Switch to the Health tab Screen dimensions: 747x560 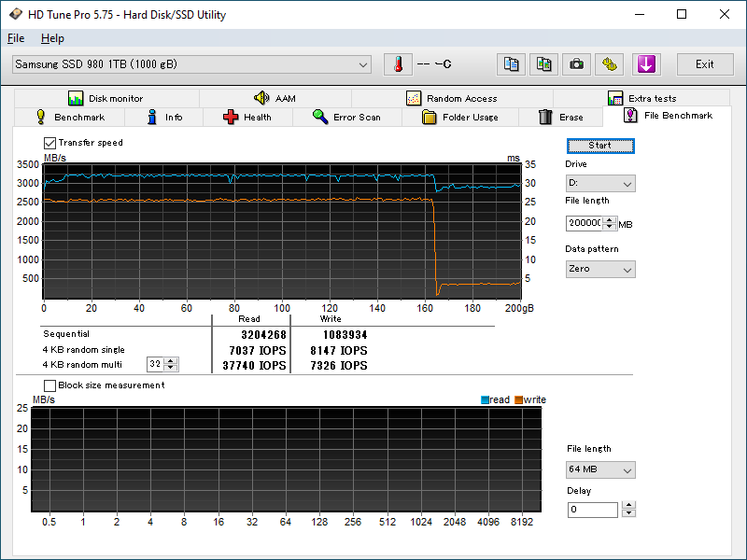pos(247,118)
